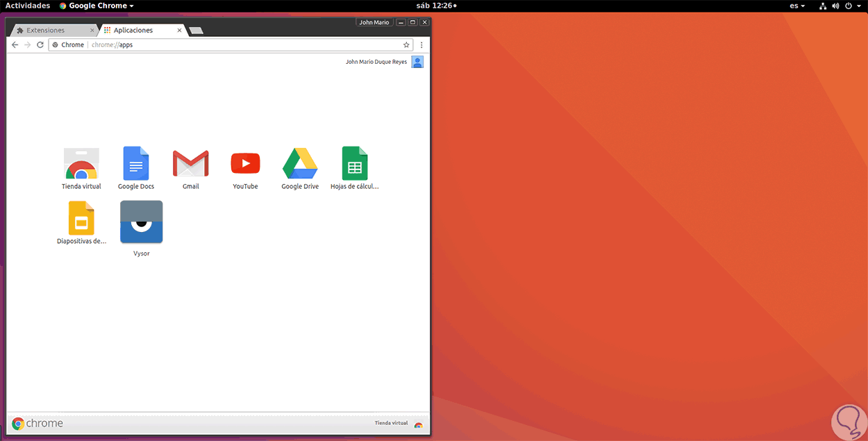
Task: Click the browser forward arrow
Action: tap(28, 44)
